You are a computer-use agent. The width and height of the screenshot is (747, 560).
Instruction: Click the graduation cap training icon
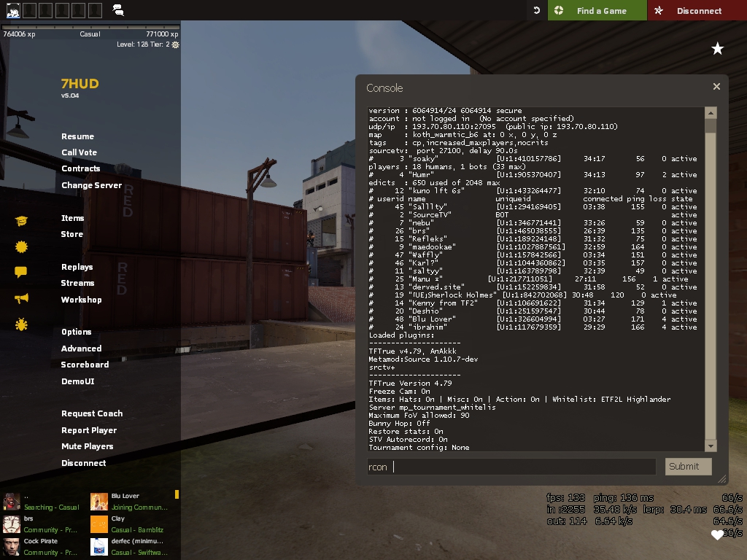click(21, 221)
